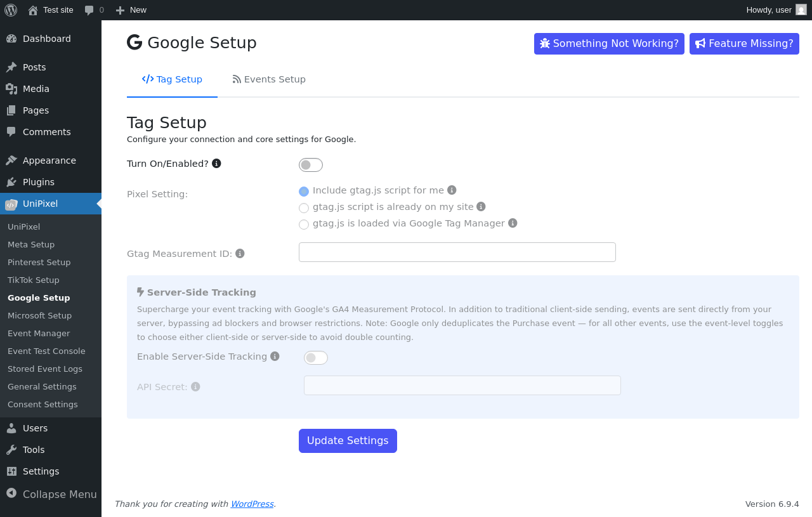This screenshot has width=812, height=517.
Task: Click info icon beside Enable Server-Side Tracking
Action: pyautogui.click(x=275, y=357)
